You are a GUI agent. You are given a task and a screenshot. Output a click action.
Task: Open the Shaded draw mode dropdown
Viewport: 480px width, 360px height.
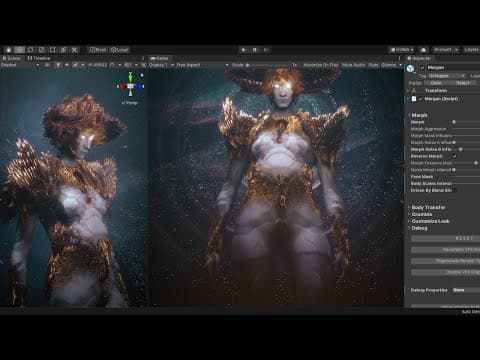pos(20,65)
